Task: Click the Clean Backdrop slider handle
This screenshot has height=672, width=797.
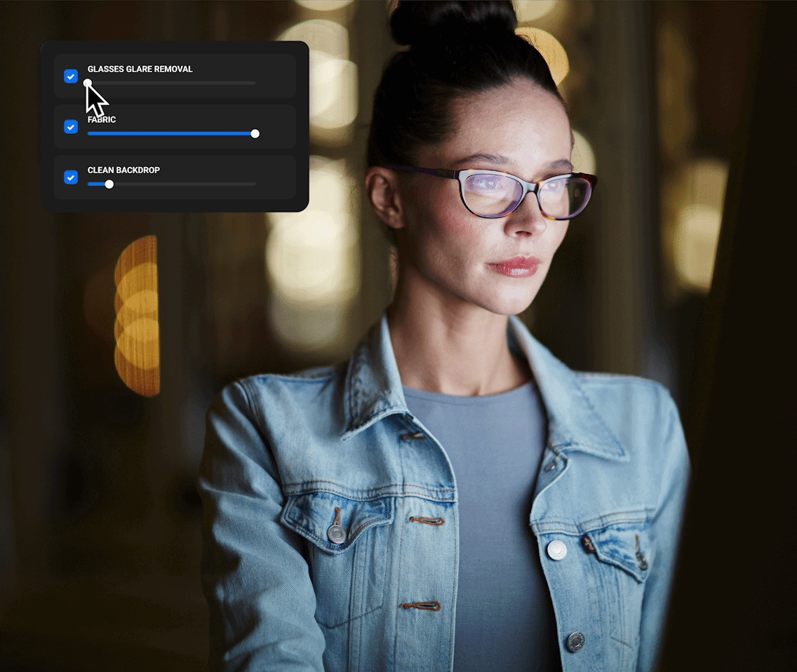Action: (x=109, y=184)
